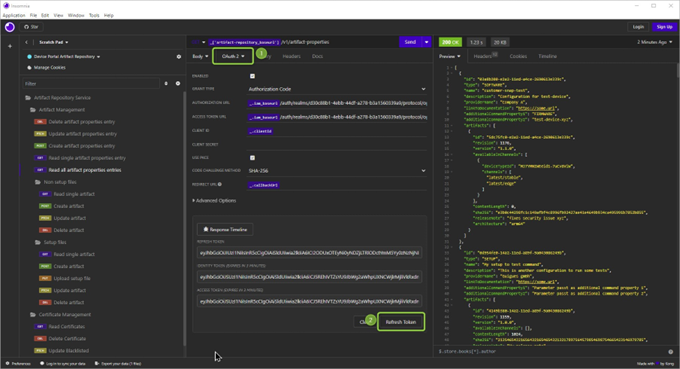The width and height of the screenshot is (680, 369).
Task: Click gear icon next to environment selector
Action: point(179,56)
